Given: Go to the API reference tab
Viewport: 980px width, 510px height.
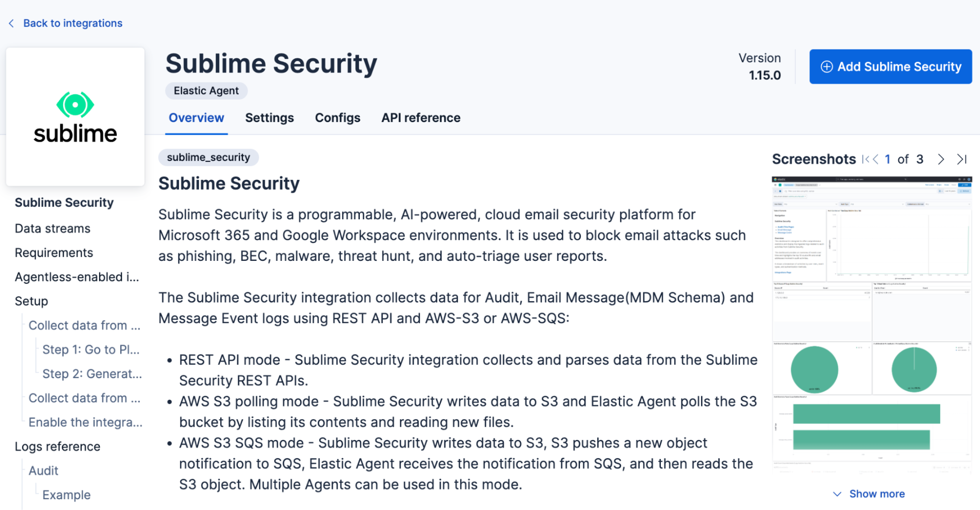Looking at the screenshot, I should [421, 118].
